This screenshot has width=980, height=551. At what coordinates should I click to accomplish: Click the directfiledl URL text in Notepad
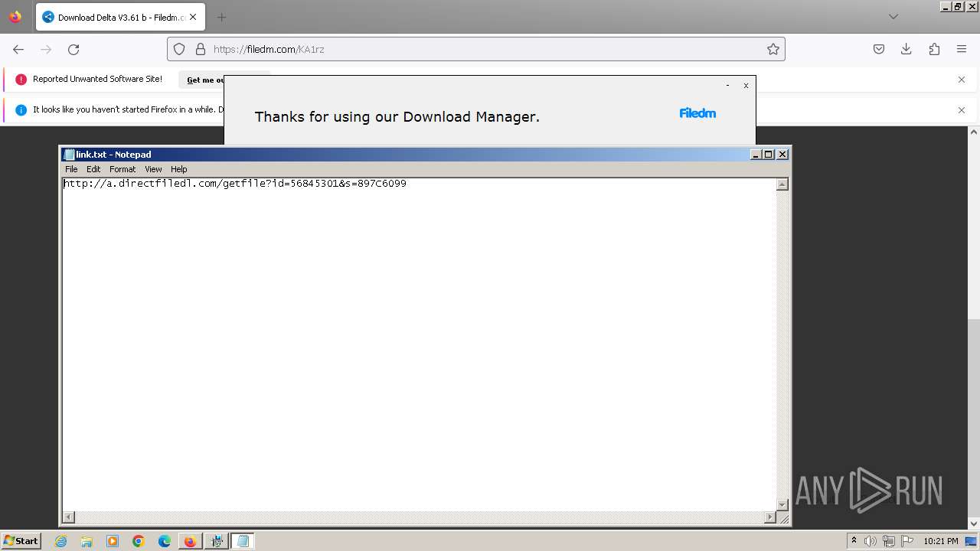(234, 184)
